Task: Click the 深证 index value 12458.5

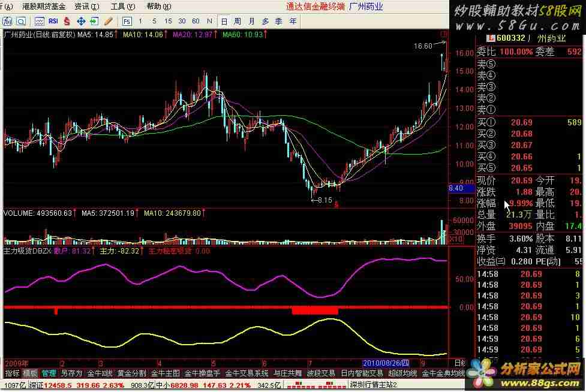Action: click(57, 385)
